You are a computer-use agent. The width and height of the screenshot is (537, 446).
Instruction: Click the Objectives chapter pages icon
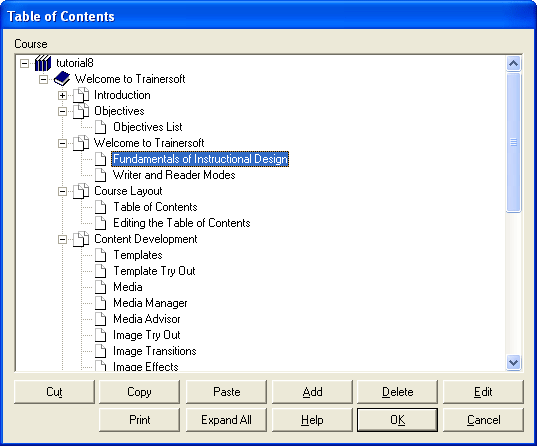[x=81, y=111]
